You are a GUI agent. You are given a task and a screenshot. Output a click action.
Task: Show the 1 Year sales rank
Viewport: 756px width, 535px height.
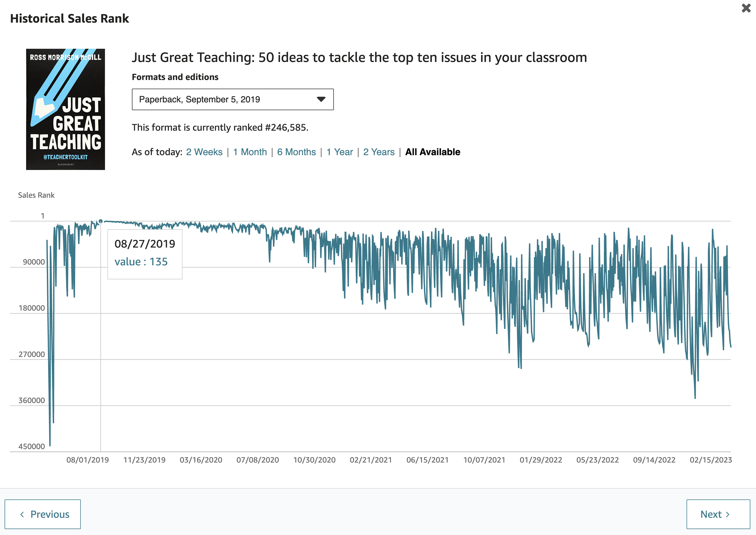339,152
